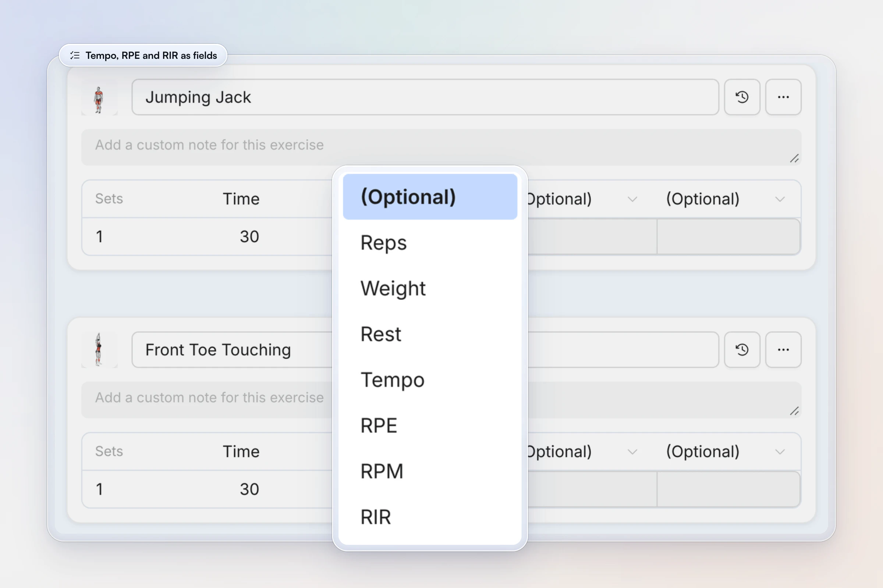Image resolution: width=883 pixels, height=588 pixels.
Task: Open more options menu for Jumping Jack
Action: 783,97
